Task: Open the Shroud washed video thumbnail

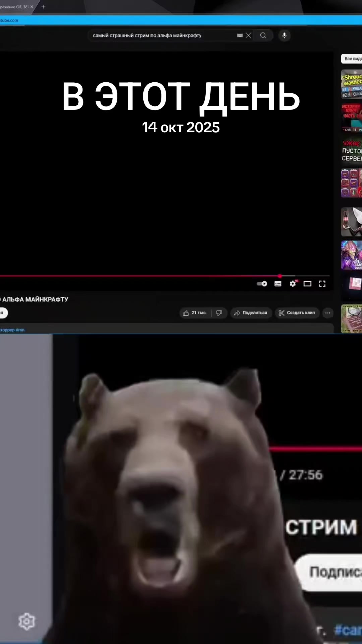Action: 351,84
